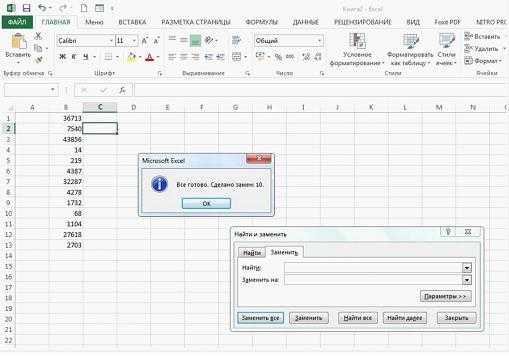This screenshot has height=364, width=509.
Task: Click the Name Box dropdown arrow
Action: click(x=53, y=90)
